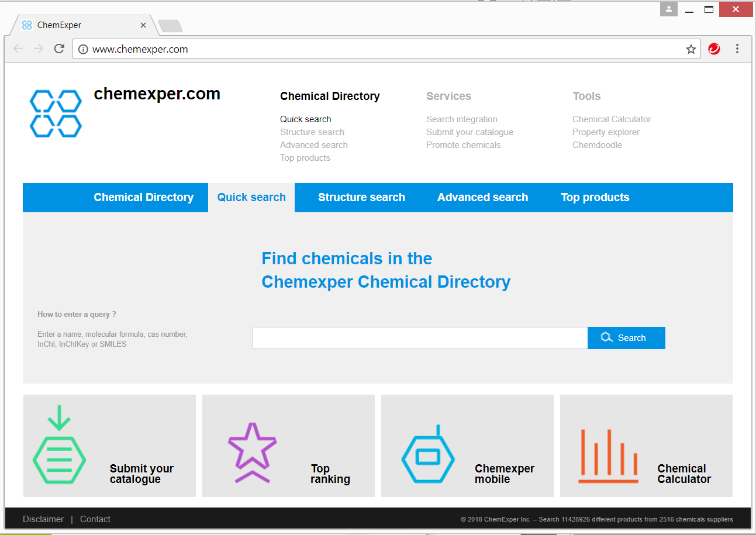Switch to Advanced search tab
This screenshot has width=756, height=535.
(x=482, y=198)
